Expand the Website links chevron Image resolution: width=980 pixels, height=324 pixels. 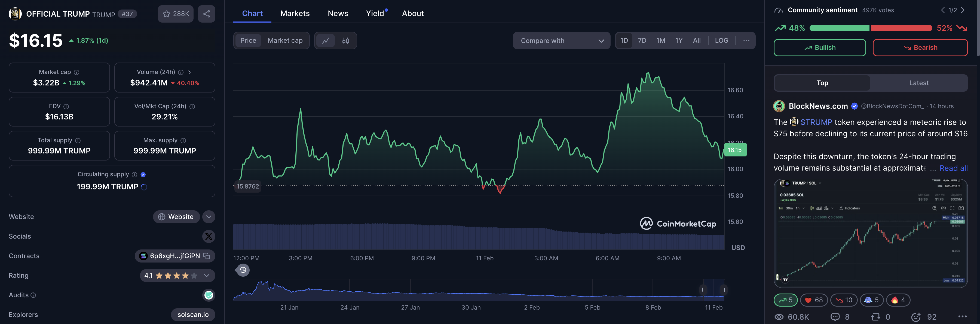tap(209, 217)
